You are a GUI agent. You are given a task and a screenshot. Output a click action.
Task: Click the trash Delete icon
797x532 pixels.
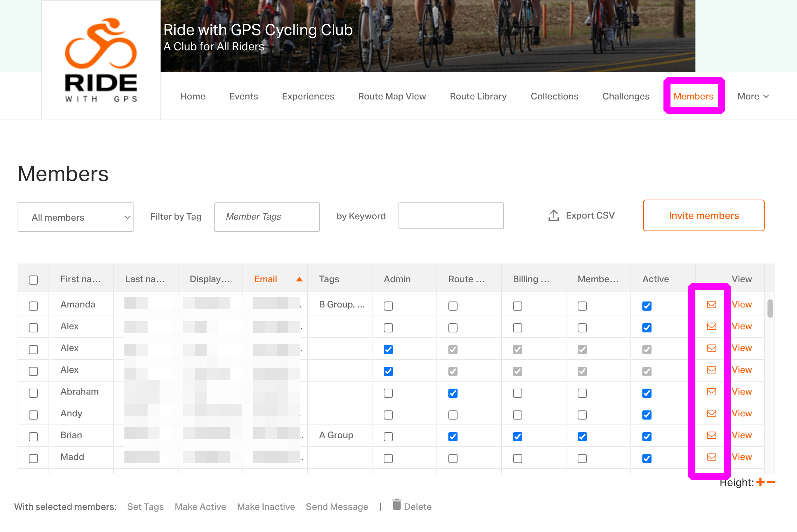click(x=397, y=505)
